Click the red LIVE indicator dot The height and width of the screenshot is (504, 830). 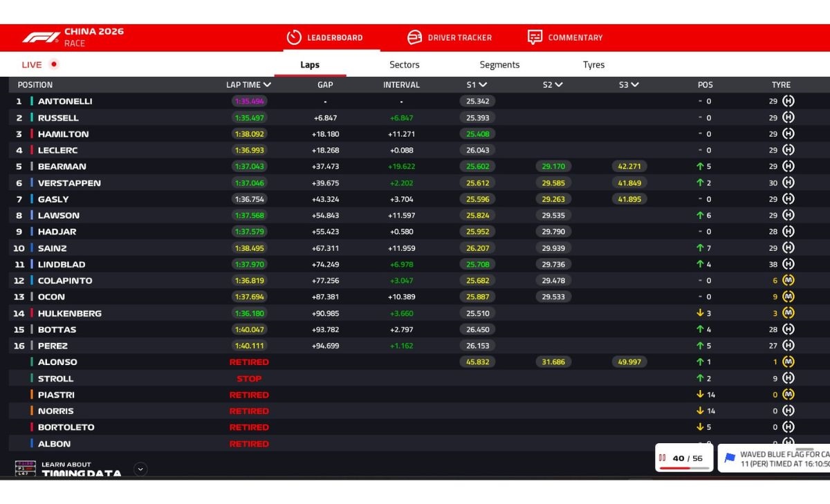coord(54,64)
